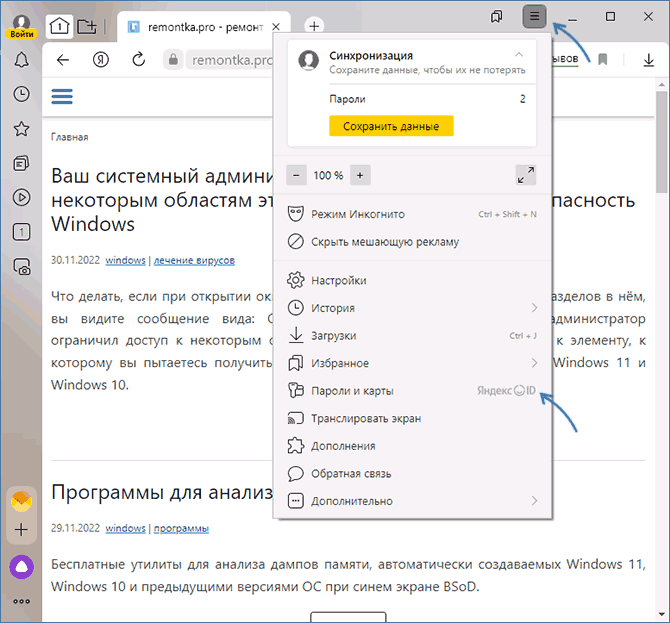Open the site's blue hamburger menu
This screenshot has width=670, height=623.
[62, 97]
